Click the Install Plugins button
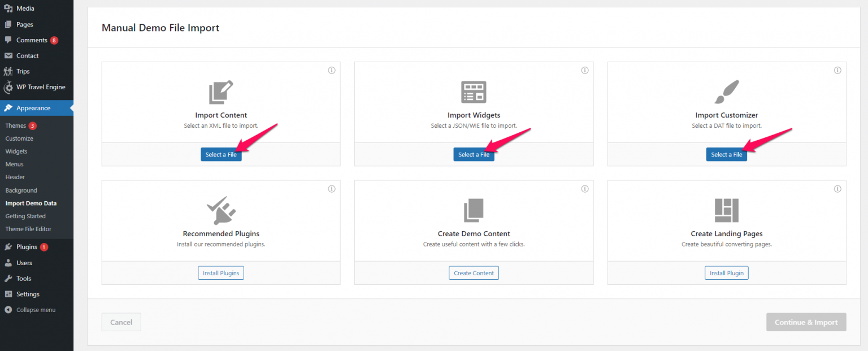The image size is (868, 351). 221,272
